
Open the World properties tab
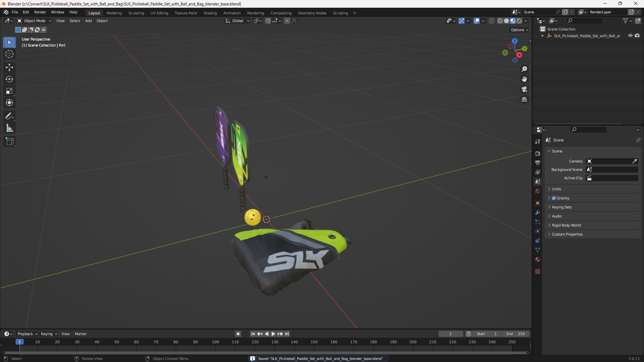coord(538,191)
